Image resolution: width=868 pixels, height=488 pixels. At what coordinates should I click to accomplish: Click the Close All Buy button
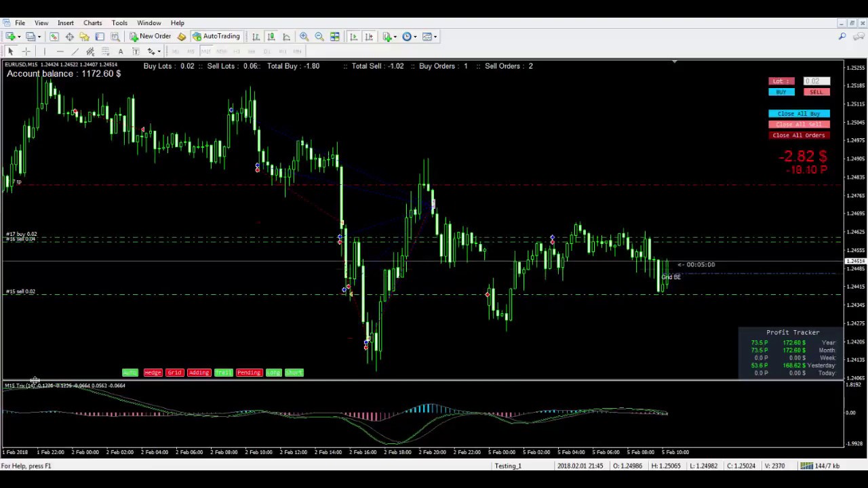coord(799,114)
